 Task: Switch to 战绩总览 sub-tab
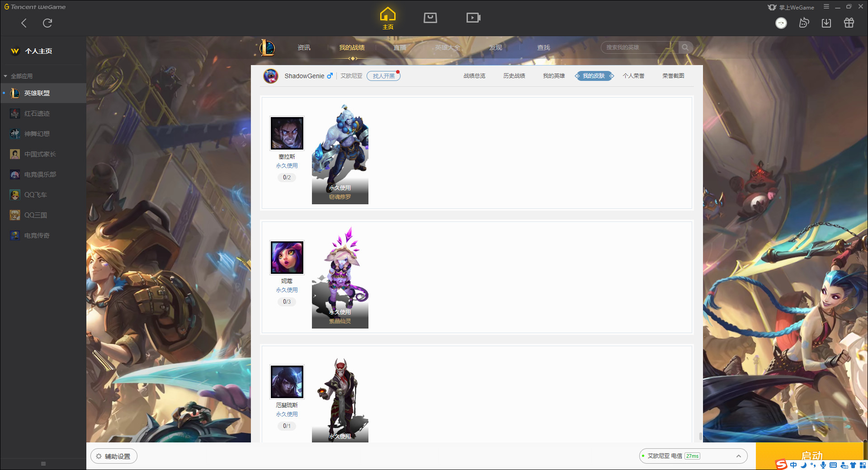474,76
